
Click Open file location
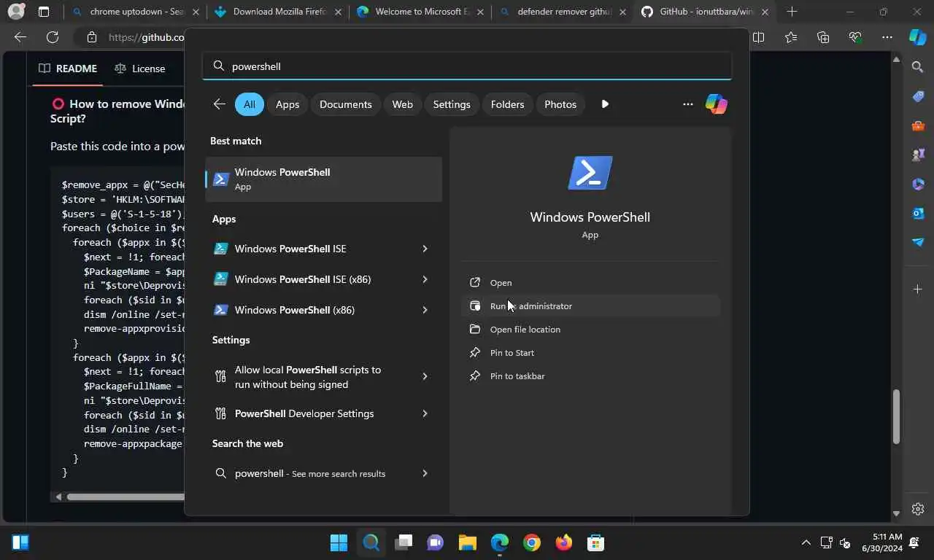pos(592,330)
